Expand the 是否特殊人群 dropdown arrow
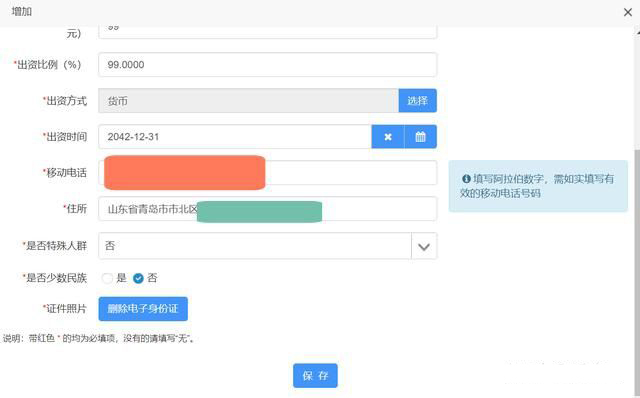The image size is (640, 398). [x=424, y=246]
